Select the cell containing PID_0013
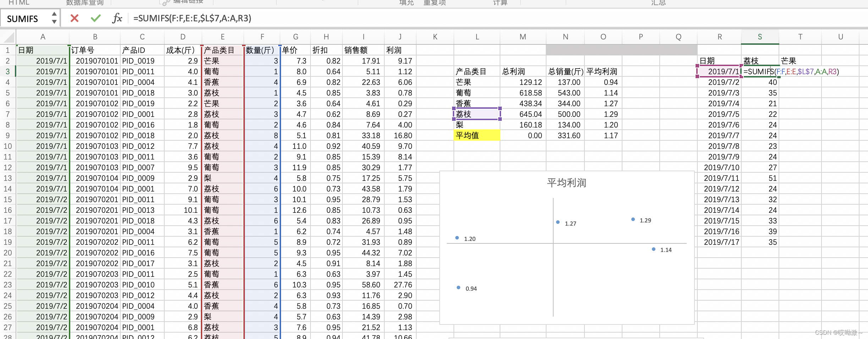 142,210
